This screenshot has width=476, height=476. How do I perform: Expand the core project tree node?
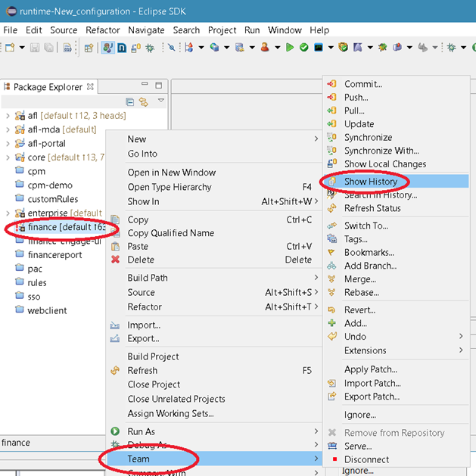[8, 157]
